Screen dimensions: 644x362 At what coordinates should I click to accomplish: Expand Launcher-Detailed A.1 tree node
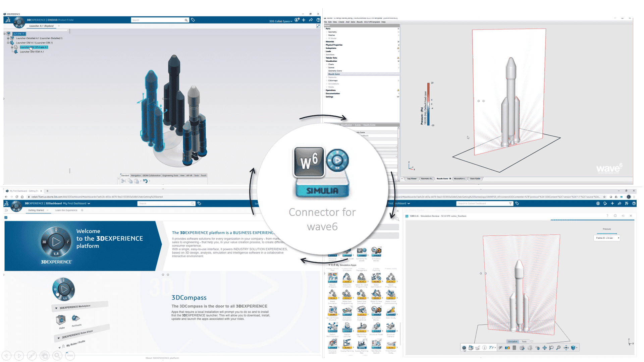tap(8, 38)
